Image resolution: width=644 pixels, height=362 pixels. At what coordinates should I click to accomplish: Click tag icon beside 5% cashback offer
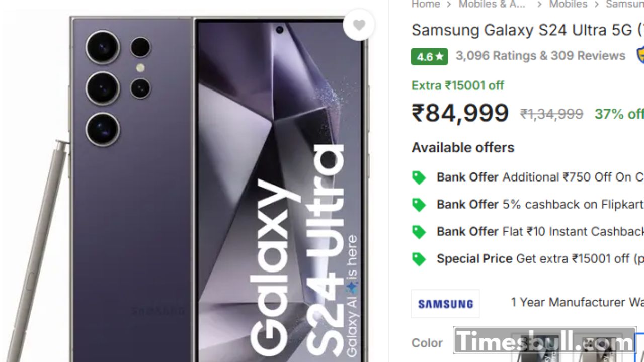click(x=419, y=205)
